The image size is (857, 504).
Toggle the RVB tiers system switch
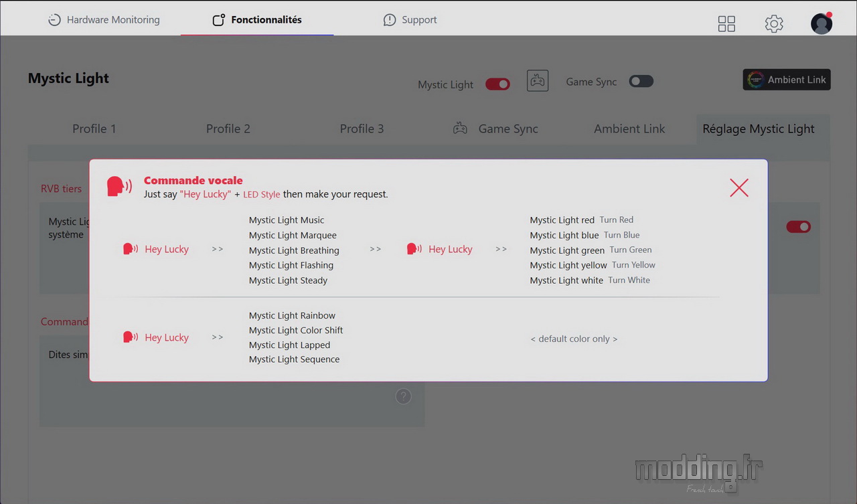click(x=798, y=227)
